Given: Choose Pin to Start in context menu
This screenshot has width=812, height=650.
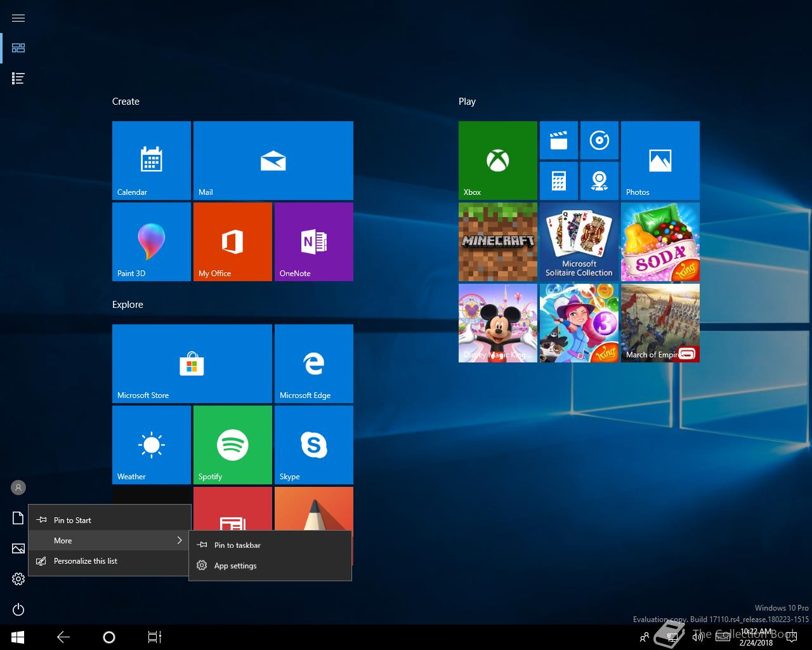Looking at the screenshot, I should tap(110, 520).
